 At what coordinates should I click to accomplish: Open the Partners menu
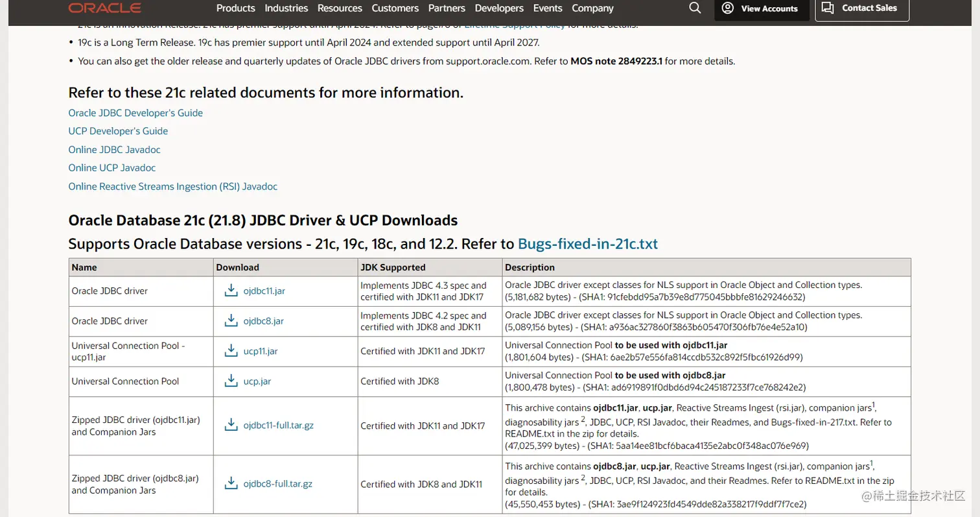(x=447, y=8)
